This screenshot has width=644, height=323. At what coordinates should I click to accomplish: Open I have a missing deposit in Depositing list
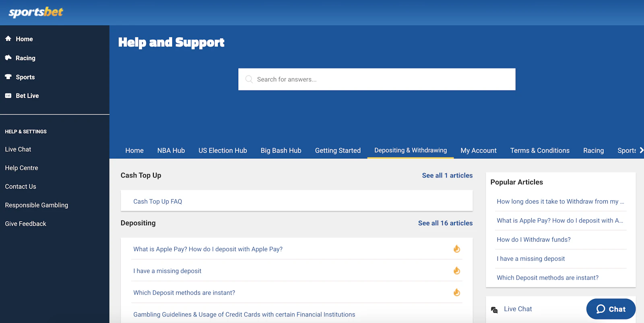click(x=167, y=271)
